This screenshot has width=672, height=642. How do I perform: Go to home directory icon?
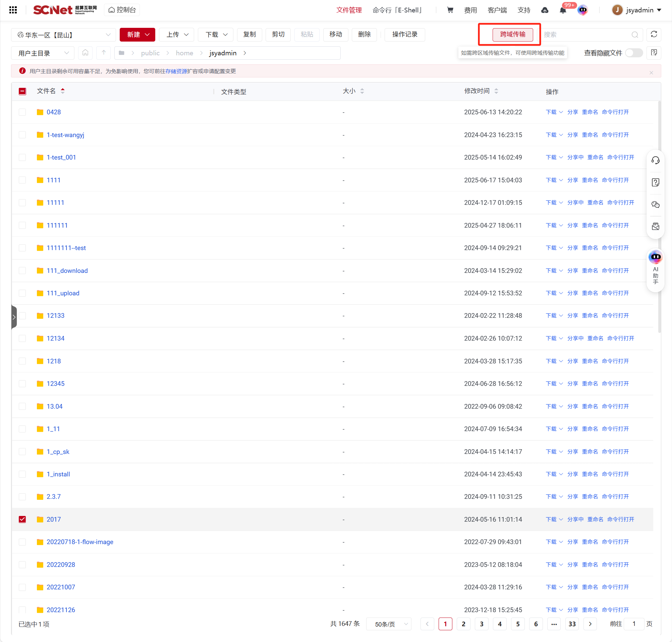coord(85,53)
